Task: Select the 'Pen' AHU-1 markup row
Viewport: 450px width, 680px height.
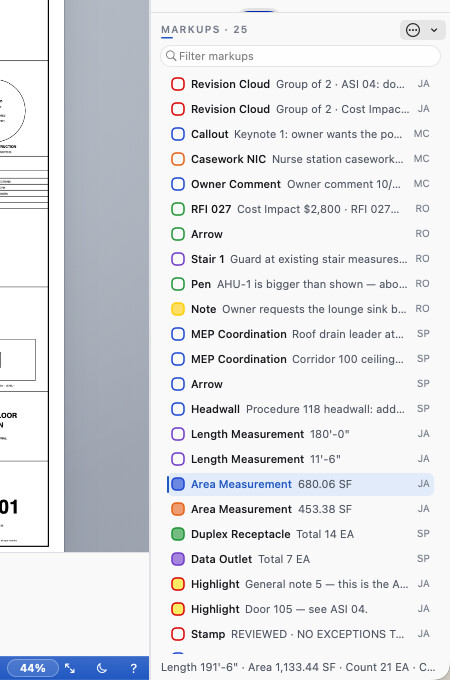Action: coord(300,284)
